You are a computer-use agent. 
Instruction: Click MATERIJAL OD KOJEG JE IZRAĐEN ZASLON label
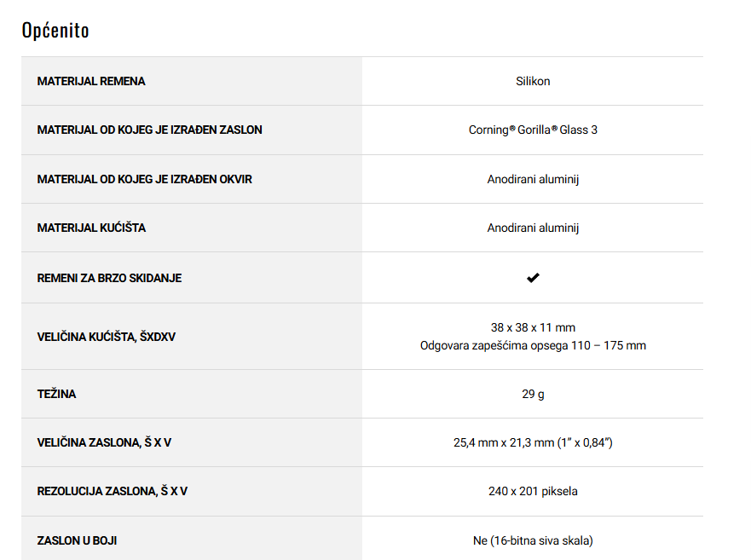[x=149, y=130]
